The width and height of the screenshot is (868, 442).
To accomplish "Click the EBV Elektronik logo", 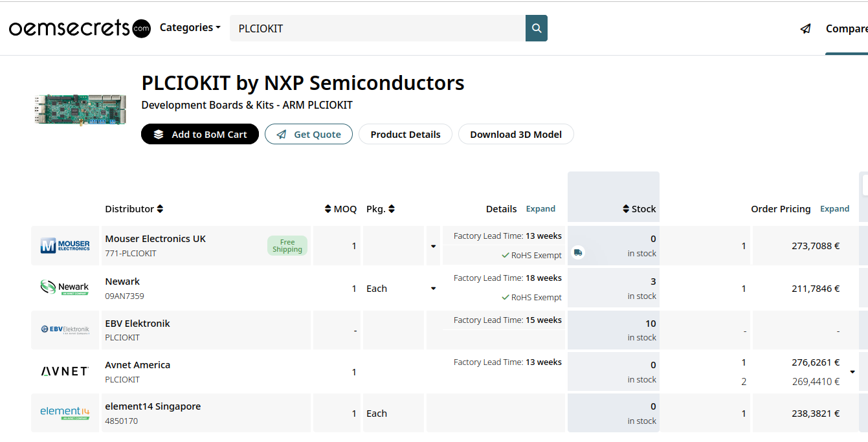I will tap(65, 329).
